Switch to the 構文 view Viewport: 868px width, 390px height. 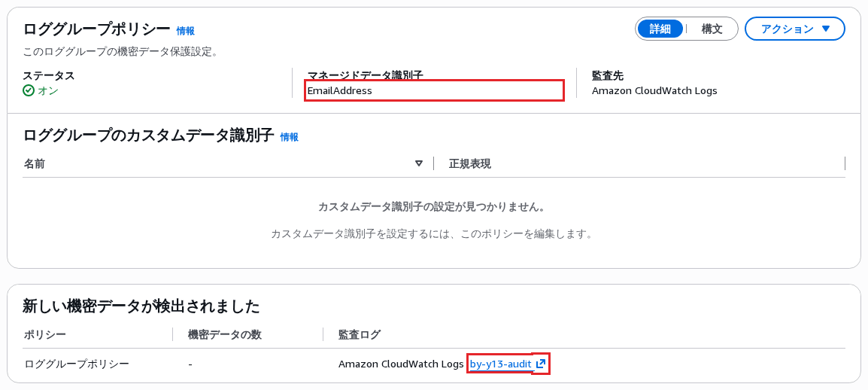[x=712, y=29]
